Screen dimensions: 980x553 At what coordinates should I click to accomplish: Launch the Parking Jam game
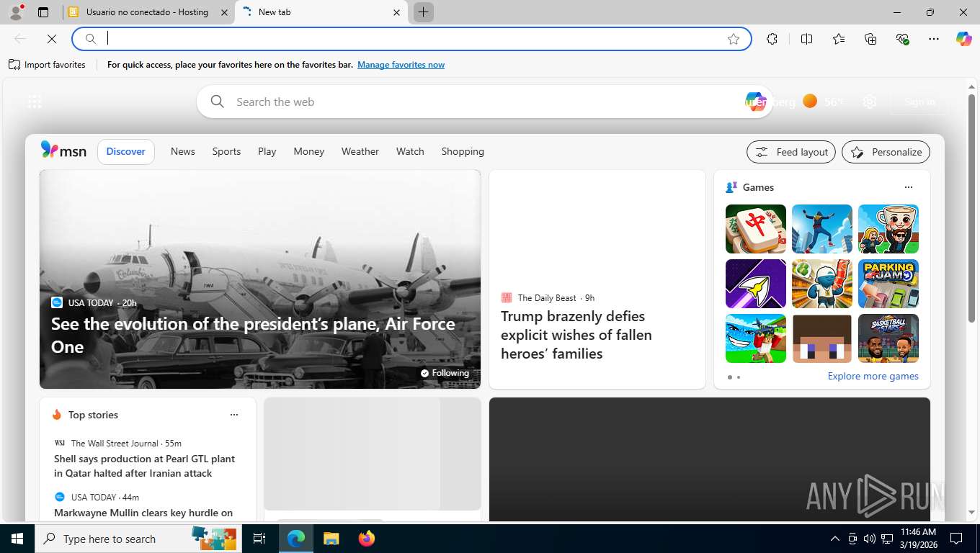tap(888, 284)
